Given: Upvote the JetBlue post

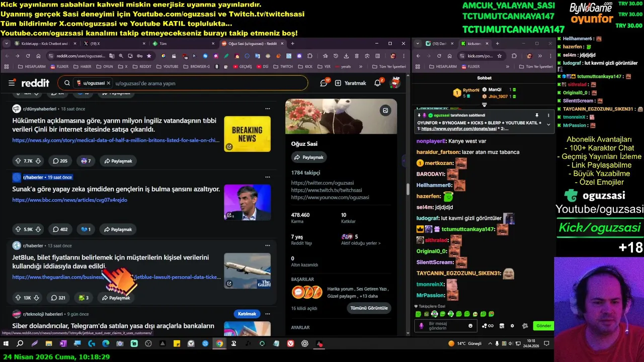Looking at the screenshot, I should tap(18, 298).
